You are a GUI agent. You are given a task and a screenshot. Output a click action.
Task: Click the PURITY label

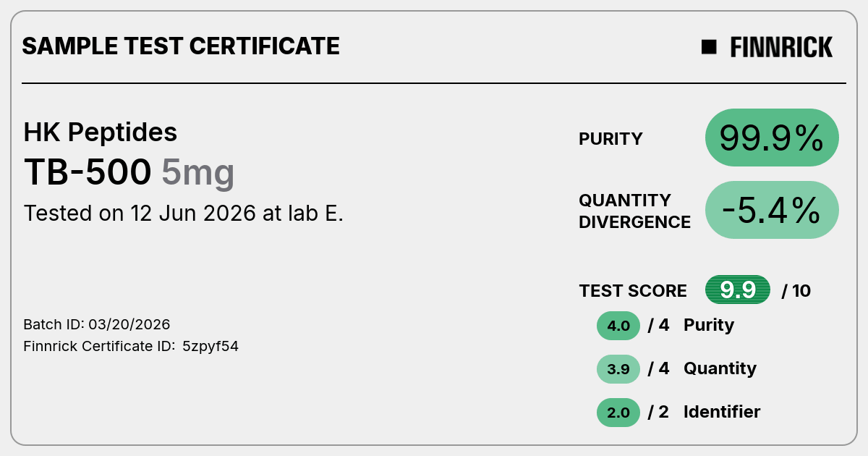[610, 139]
